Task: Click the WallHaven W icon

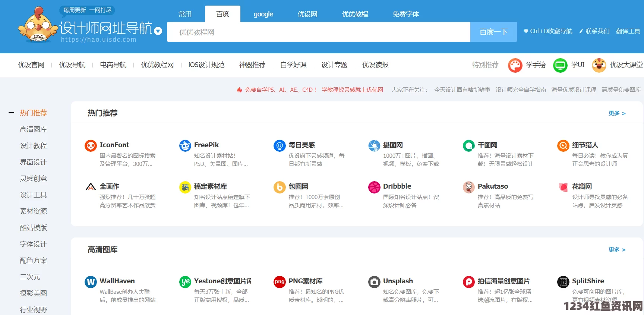Action: point(91,282)
